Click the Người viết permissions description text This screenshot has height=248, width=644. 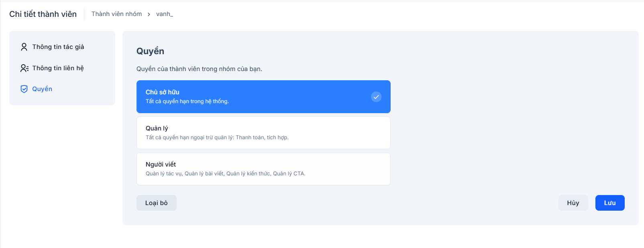(x=225, y=174)
